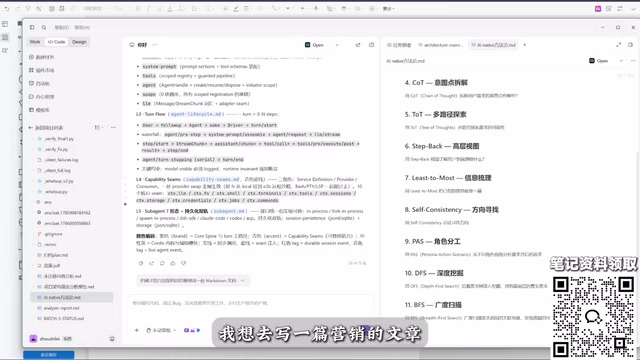The image size is (640, 360).
Task: Click the first sidebar item under Work tab
Action: [x=42, y=57]
